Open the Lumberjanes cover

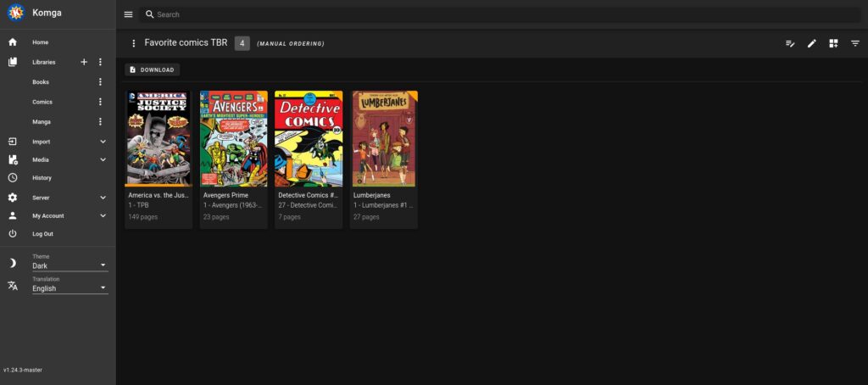pos(384,138)
